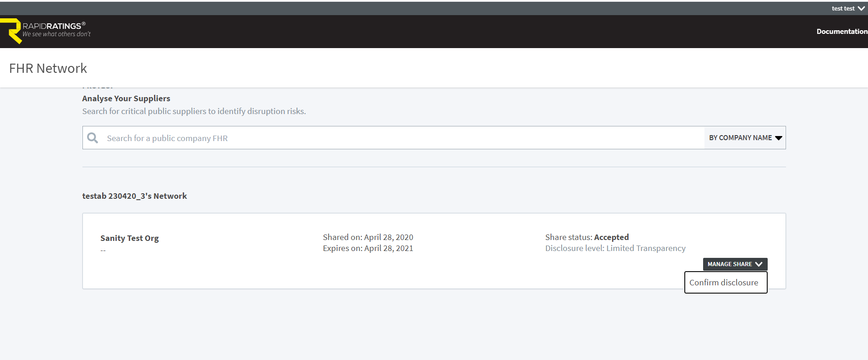Click the suppliers disruption risks description
868x360 pixels.
194,111
